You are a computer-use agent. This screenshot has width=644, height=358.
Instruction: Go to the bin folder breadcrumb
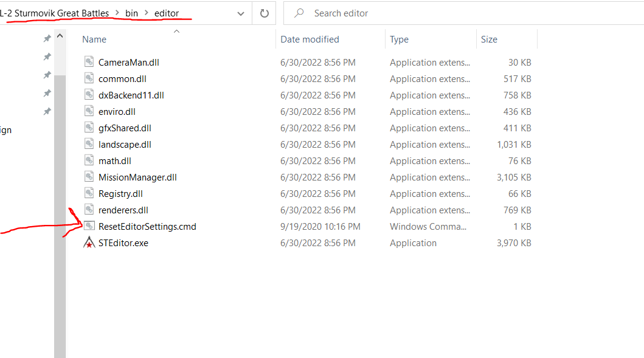click(131, 13)
